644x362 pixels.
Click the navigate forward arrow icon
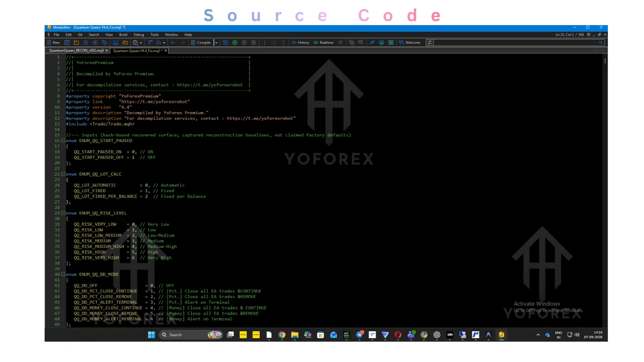183,42
